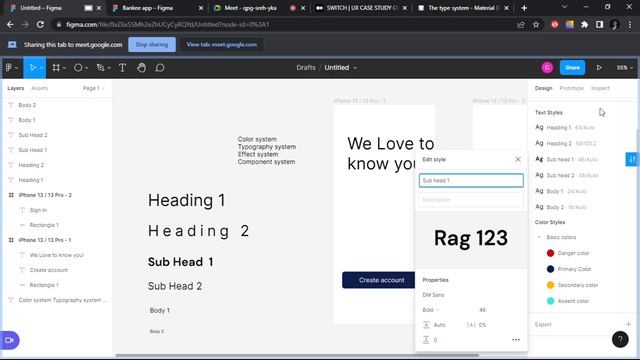Switch to the Inspect tab

coord(600,88)
